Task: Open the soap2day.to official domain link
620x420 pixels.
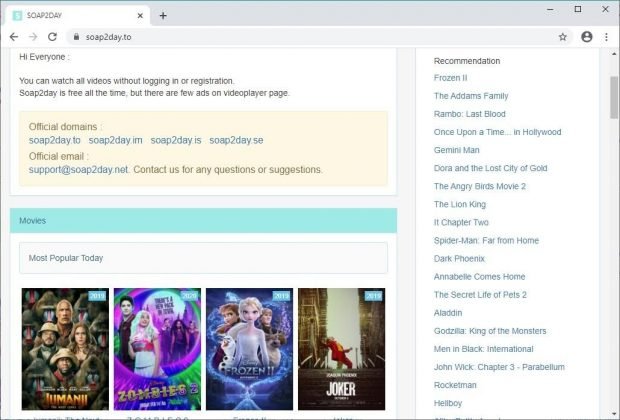Action: point(55,140)
